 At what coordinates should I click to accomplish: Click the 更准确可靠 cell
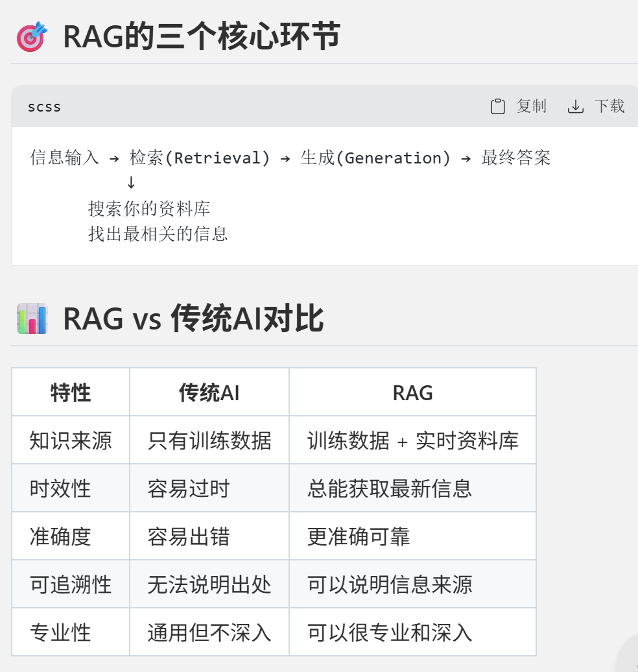point(412,536)
